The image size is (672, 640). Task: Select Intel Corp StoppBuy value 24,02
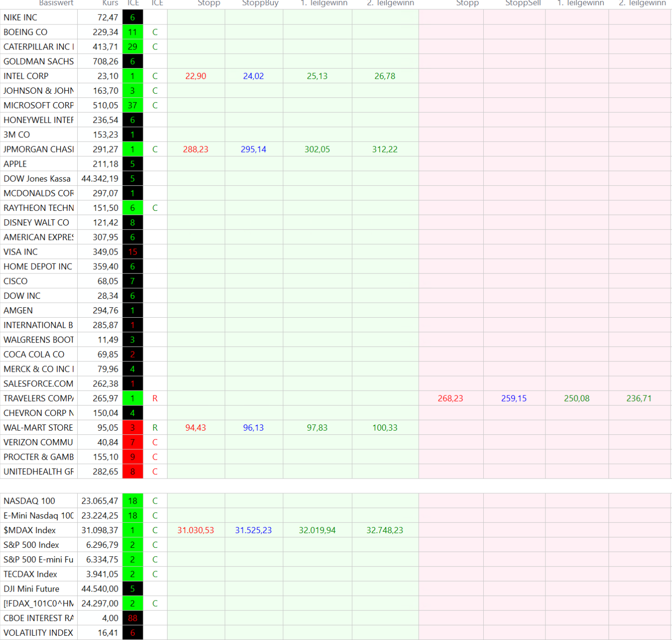253,76
